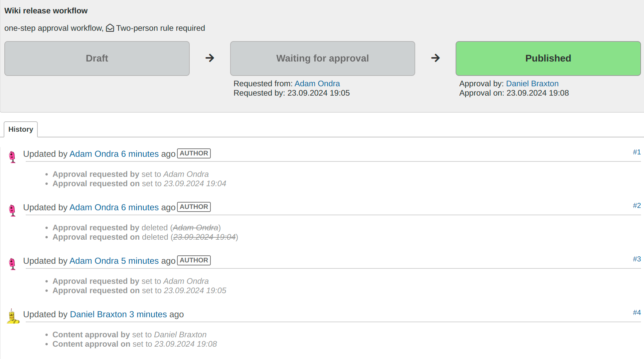The height and width of the screenshot is (359, 644).
Task: Click the arrow before Published stage
Action: click(x=435, y=58)
